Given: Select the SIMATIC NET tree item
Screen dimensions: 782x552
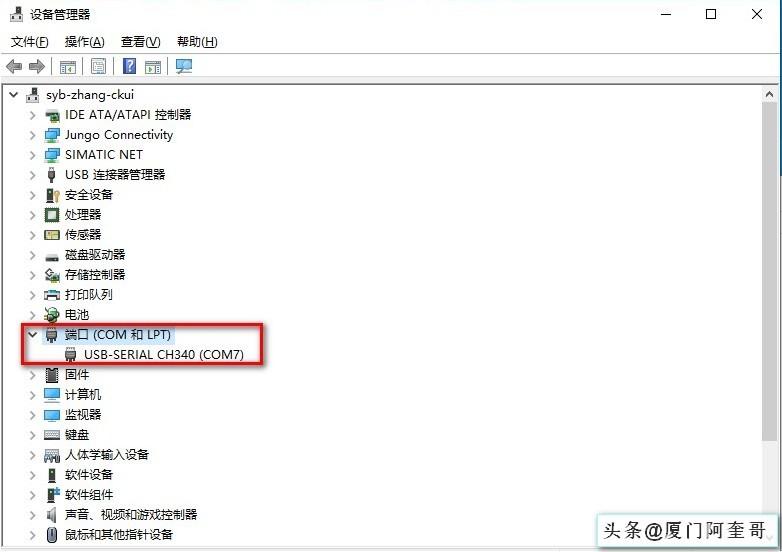Looking at the screenshot, I should (x=104, y=155).
